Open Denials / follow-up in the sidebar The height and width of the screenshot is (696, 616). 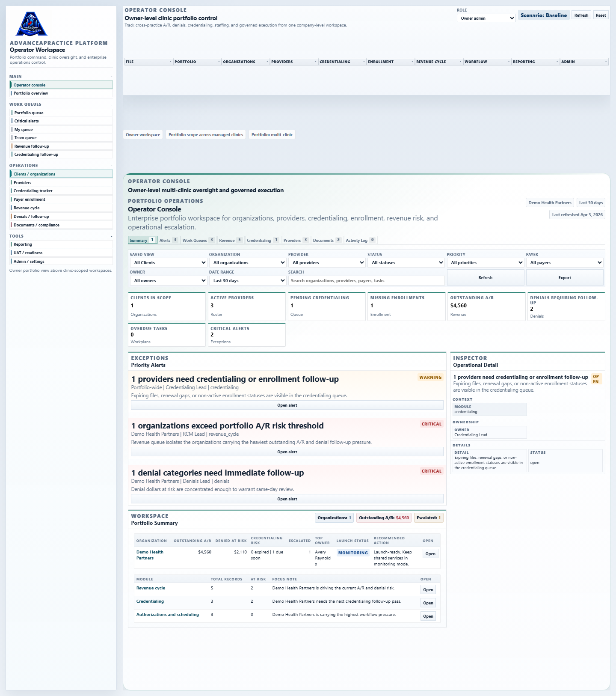61,217
